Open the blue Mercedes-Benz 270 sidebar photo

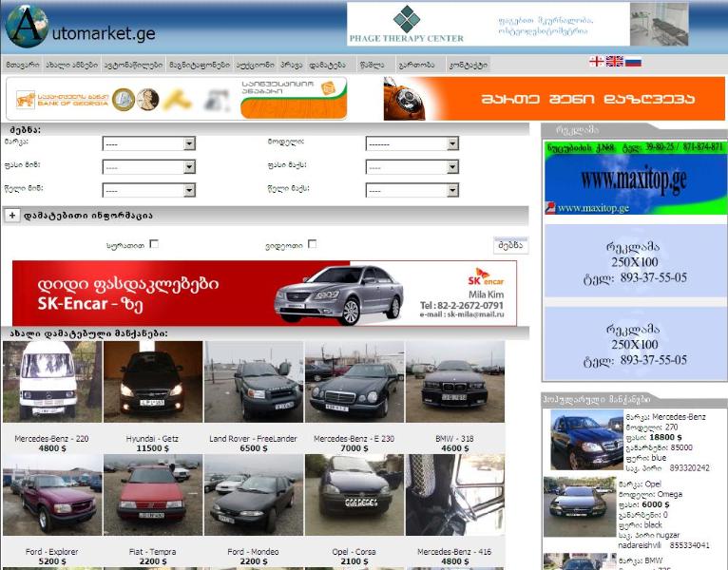click(586, 440)
